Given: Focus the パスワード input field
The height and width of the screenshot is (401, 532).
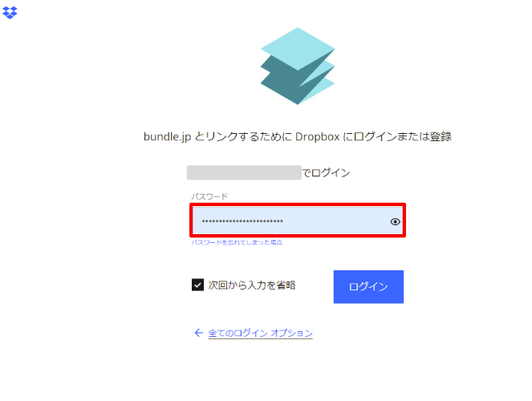Looking at the screenshot, I should (298, 221).
